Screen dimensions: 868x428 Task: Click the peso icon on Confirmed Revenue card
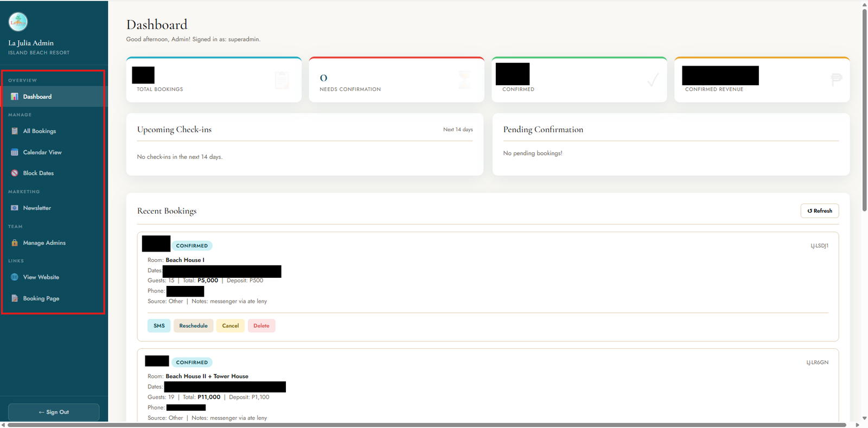(x=836, y=79)
